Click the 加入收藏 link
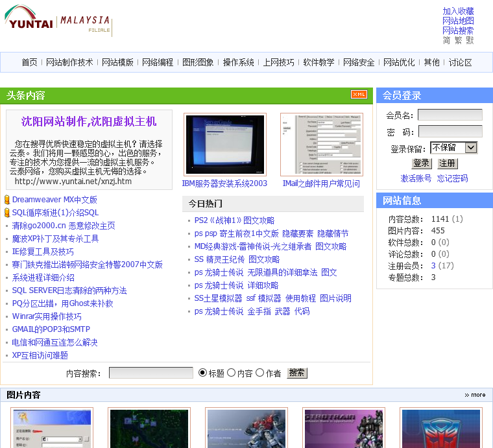Image resolution: width=493 pixels, height=448 pixels. coord(458,11)
